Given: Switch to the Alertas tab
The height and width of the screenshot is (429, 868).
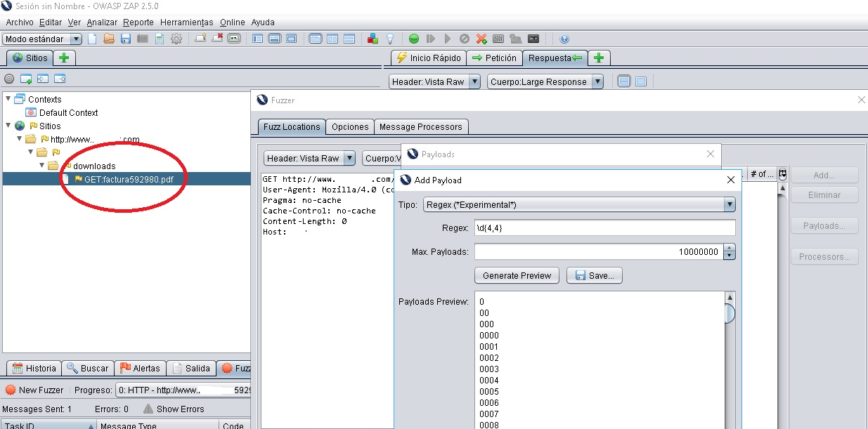Looking at the screenshot, I should click(x=141, y=368).
